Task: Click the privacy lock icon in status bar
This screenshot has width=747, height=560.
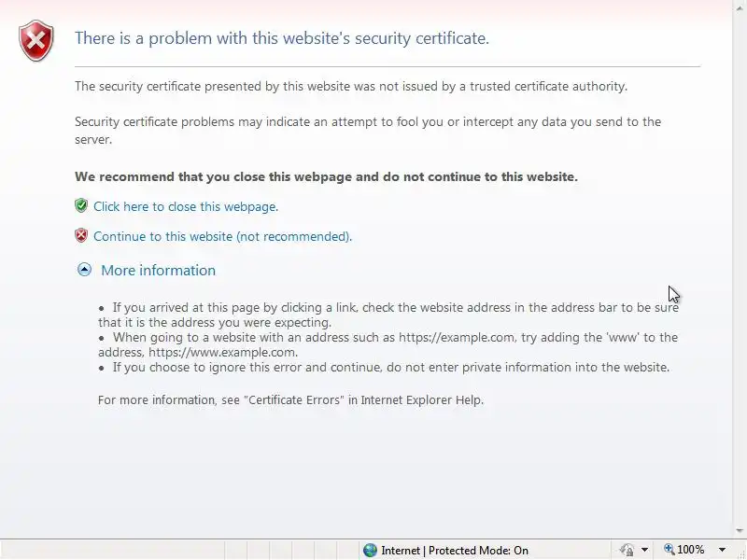Action: tap(627, 550)
